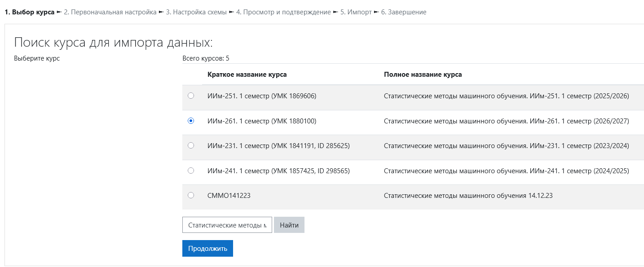The image size is (644, 267).
Task: Click 'ИИм-251. 1 семестр (УМК 1869606)' text
Action: click(x=262, y=96)
